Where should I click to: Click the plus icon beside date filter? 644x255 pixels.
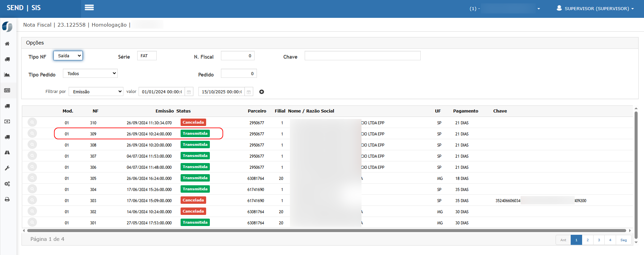click(262, 92)
